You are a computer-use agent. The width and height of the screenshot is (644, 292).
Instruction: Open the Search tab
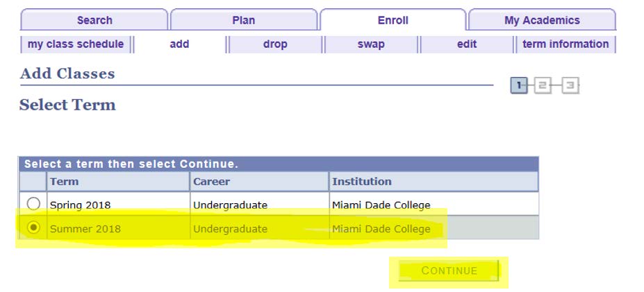tap(94, 20)
